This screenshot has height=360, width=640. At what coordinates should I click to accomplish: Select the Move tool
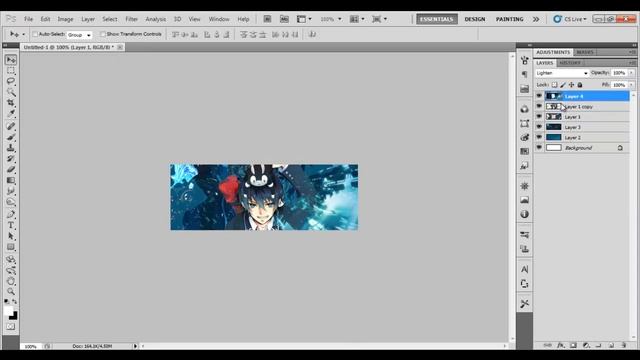point(11,60)
